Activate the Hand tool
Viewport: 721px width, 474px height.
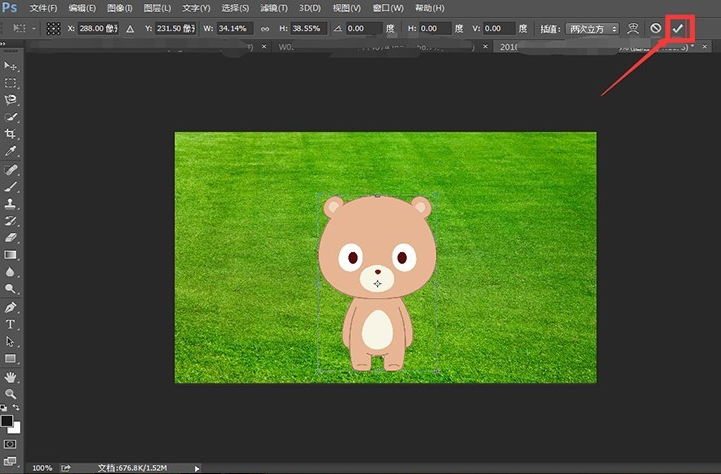click(x=12, y=377)
